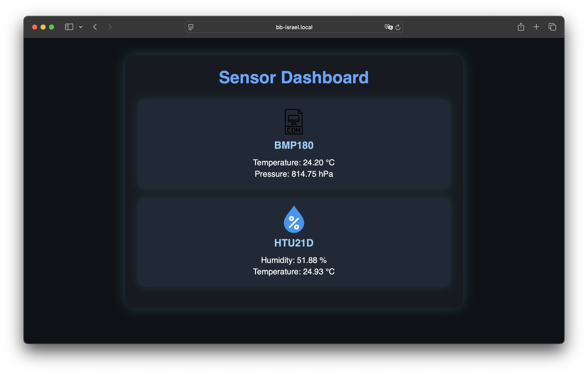Click the green full-screen window button

click(x=52, y=27)
